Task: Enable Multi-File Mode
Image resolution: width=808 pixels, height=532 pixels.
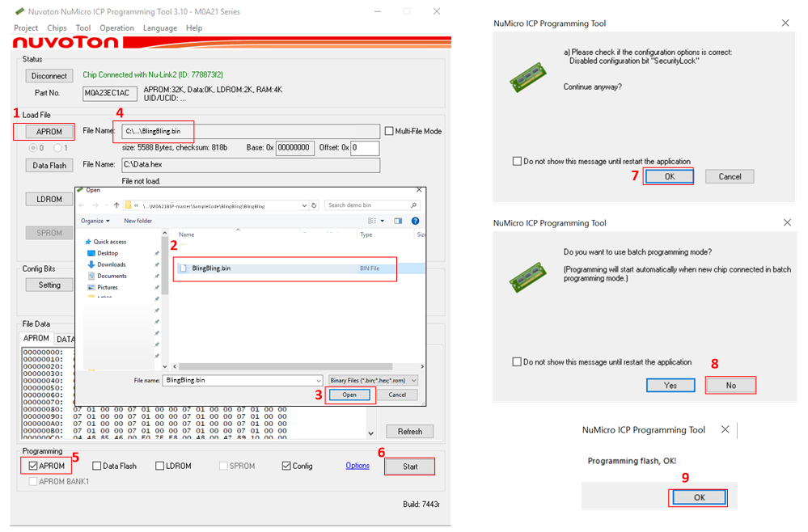Action: click(389, 131)
